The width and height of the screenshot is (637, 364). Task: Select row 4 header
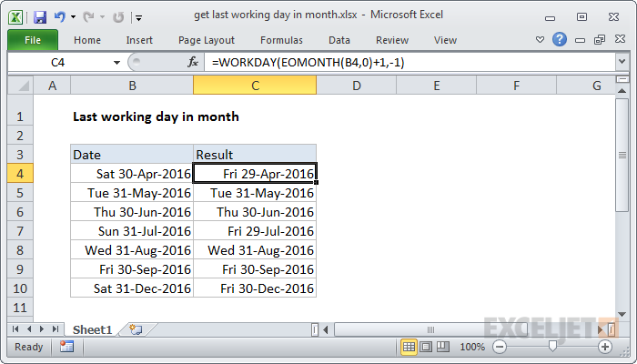(x=20, y=174)
